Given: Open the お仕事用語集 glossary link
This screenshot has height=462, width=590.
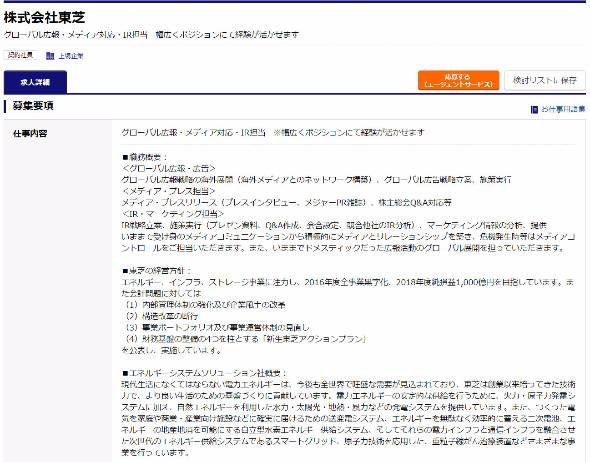Looking at the screenshot, I should 563,109.
